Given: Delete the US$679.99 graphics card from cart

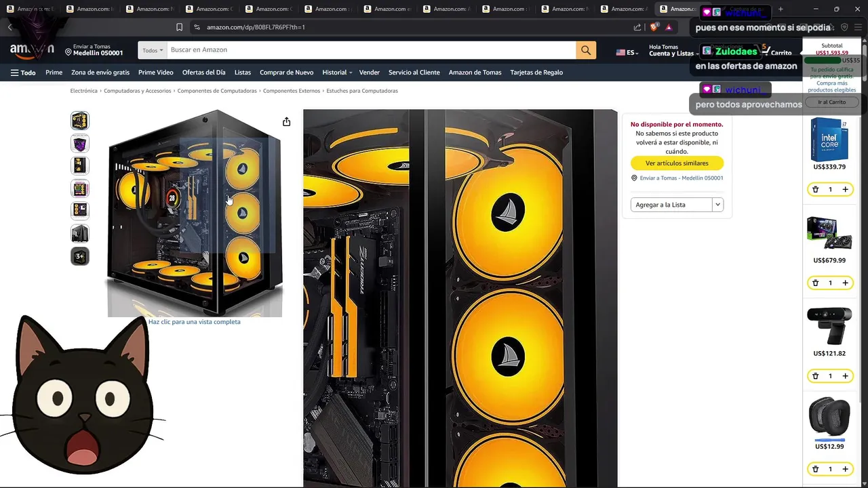Looking at the screenshot, I should pyautogui.click(x=815, y=283).
